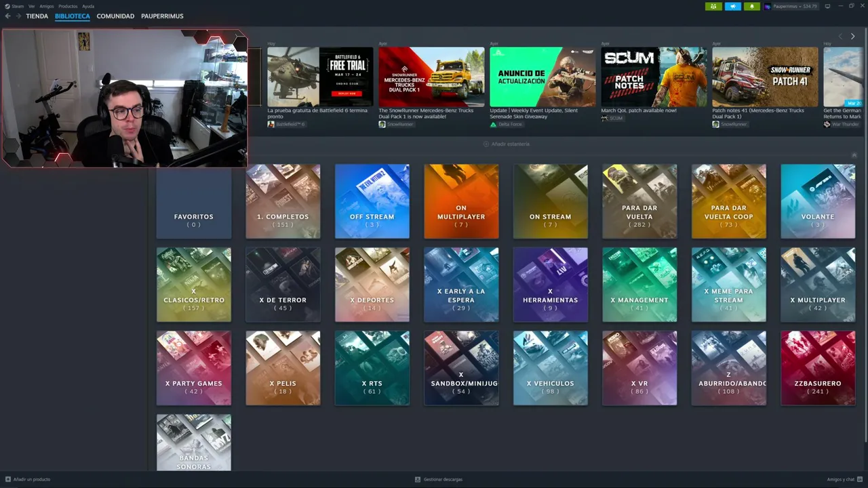Click the Pauperrimus profile avatar
This screenshot has height=488, width=868.
(x=768, y=6)
